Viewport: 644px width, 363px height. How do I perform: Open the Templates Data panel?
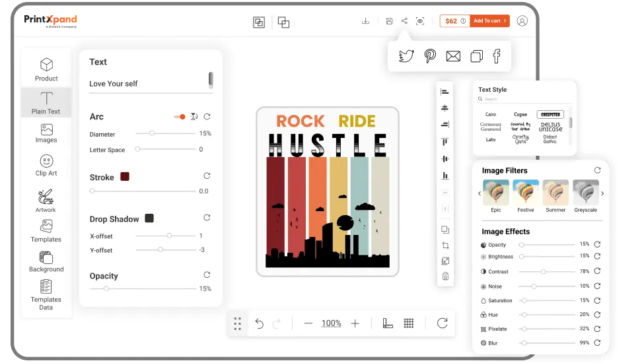[46, 294]
